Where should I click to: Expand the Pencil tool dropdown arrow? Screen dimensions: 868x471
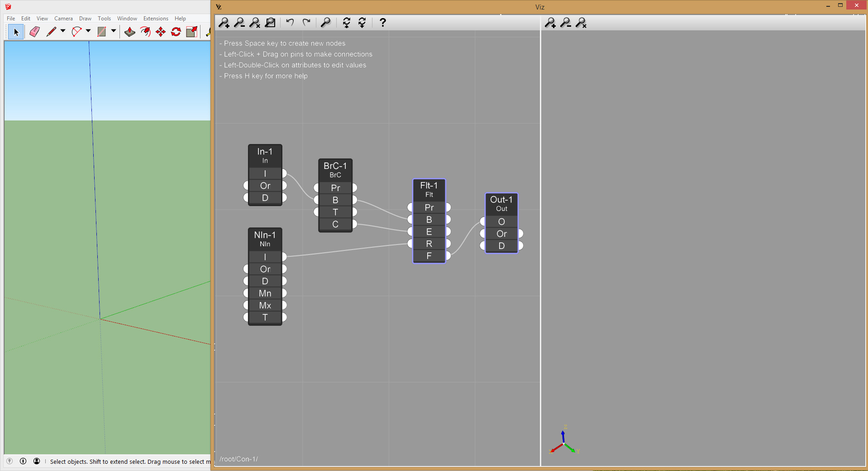point(63,31)
